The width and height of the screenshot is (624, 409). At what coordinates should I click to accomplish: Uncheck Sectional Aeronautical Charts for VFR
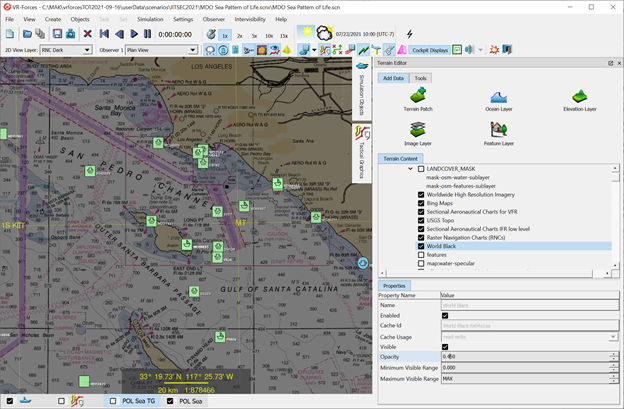pos(421,212)
